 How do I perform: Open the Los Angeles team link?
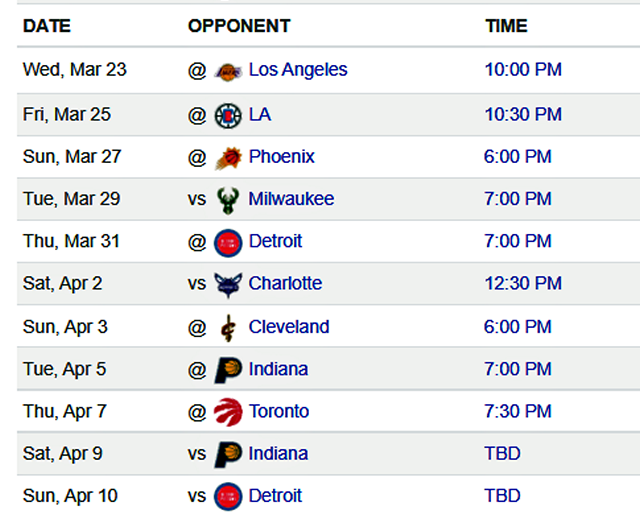298,70
